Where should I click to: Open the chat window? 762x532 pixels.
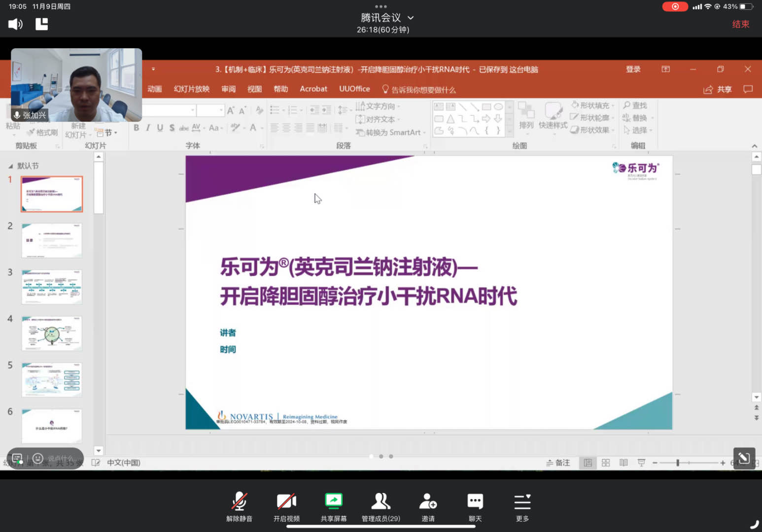[475, 507]
